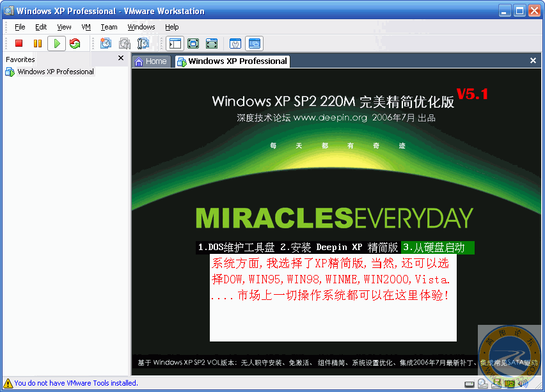The width and height of the screenshot is (545, 392).
Task: Click the red V5.1 version label
Action: [x=472, y=94]
